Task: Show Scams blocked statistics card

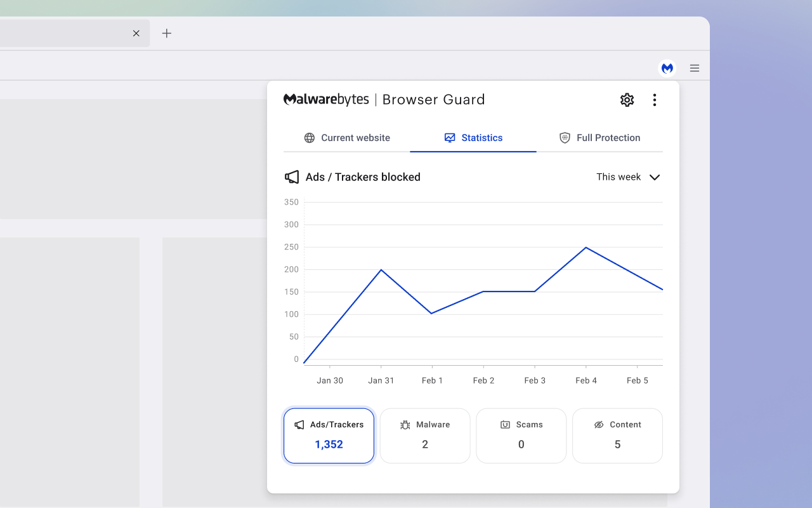Action: [x=521, y=436]
